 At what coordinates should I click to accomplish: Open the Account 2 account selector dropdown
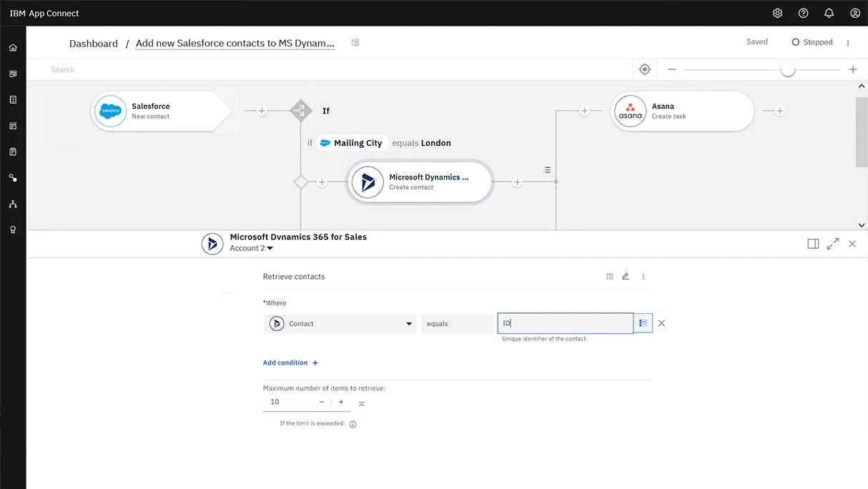click(251, 248)
